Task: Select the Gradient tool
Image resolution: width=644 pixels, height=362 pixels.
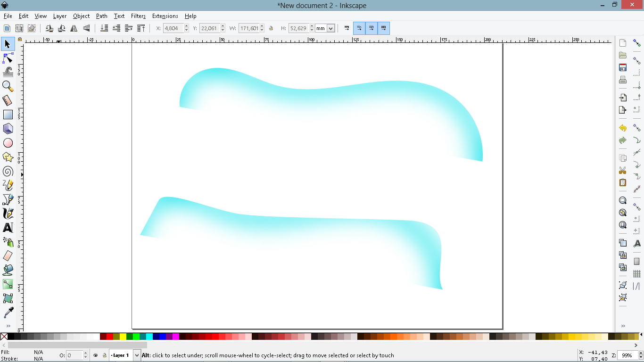Action: click(x=8, y=284)
